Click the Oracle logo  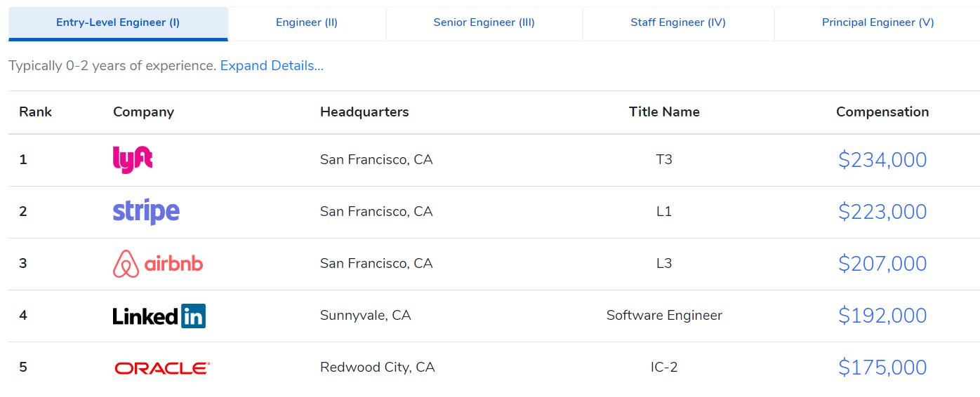[162, 368]
